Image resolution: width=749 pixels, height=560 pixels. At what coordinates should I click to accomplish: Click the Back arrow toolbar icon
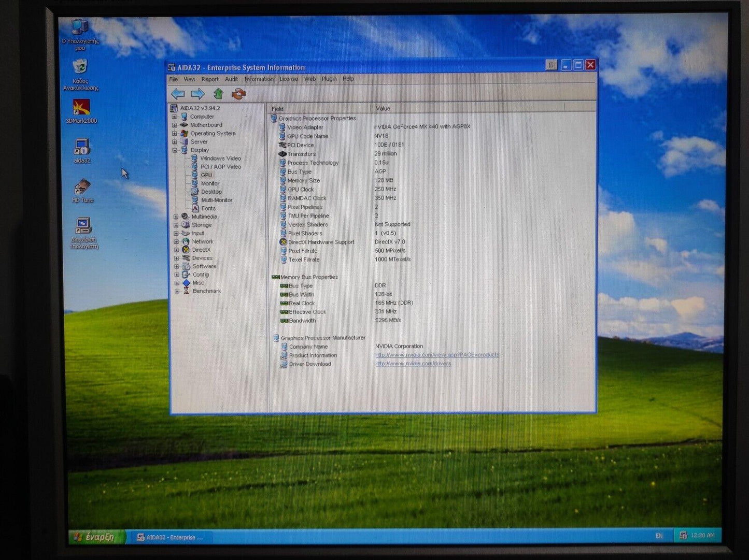click(x=178, y=94)
